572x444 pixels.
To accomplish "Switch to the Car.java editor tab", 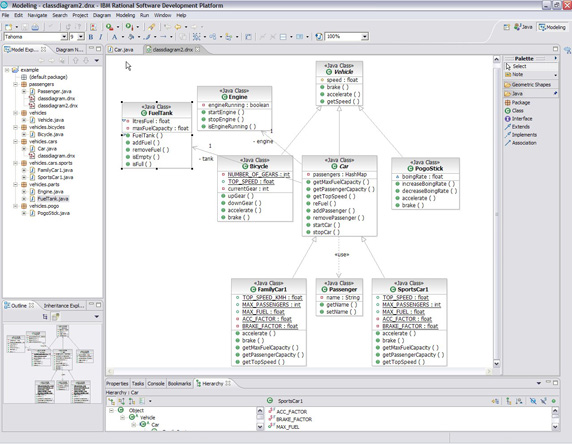I will pyautogui.click(x=121, y=50).
